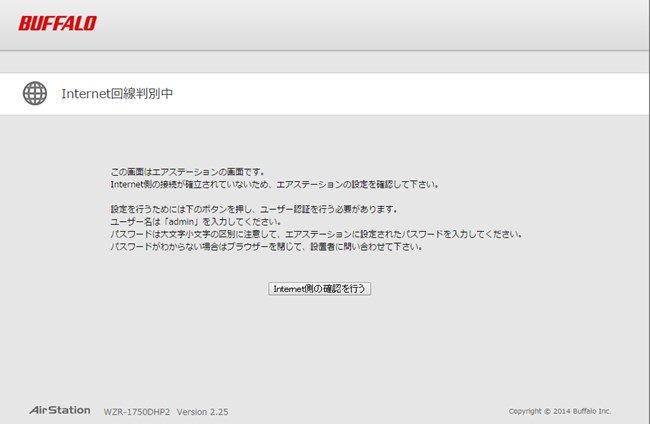Click the line starting 'パスワードがわからない場合は'
Screen dimensions: 650x424
[266, 246]
